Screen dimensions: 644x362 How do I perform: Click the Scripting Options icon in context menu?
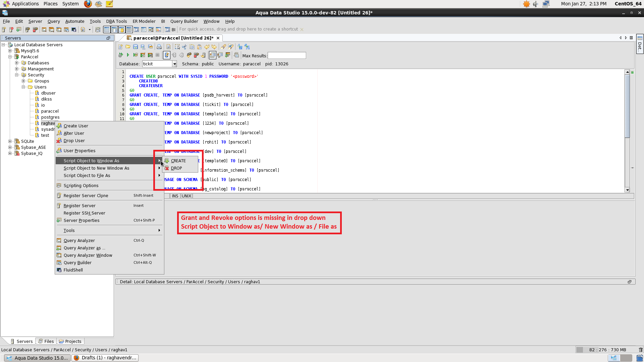[59, 185]
